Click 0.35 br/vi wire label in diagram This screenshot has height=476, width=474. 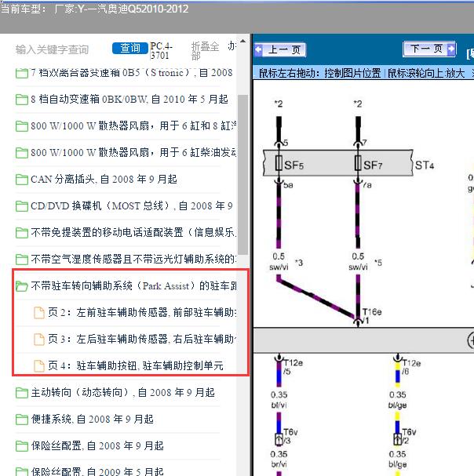pyautogui.click(x=279, y=459)
